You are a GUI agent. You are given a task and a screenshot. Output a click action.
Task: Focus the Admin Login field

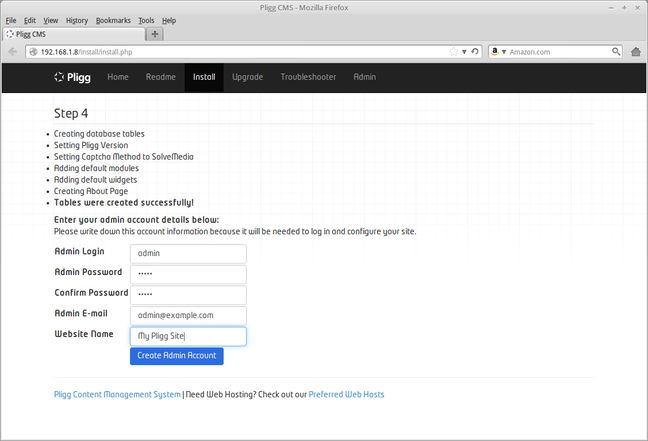[188, 253]
